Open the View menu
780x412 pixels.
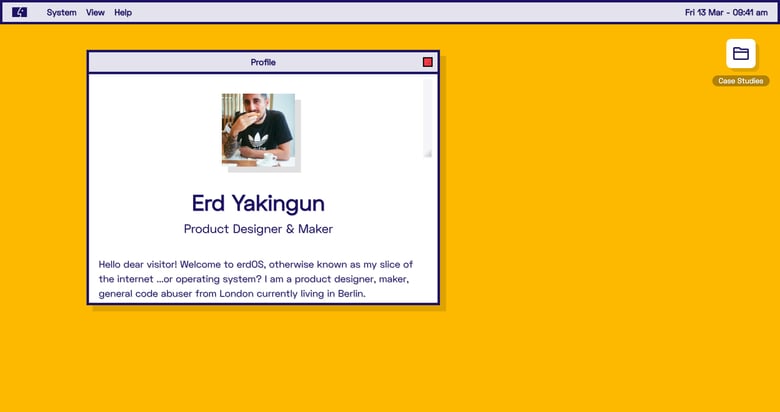[x=95, y=13]
